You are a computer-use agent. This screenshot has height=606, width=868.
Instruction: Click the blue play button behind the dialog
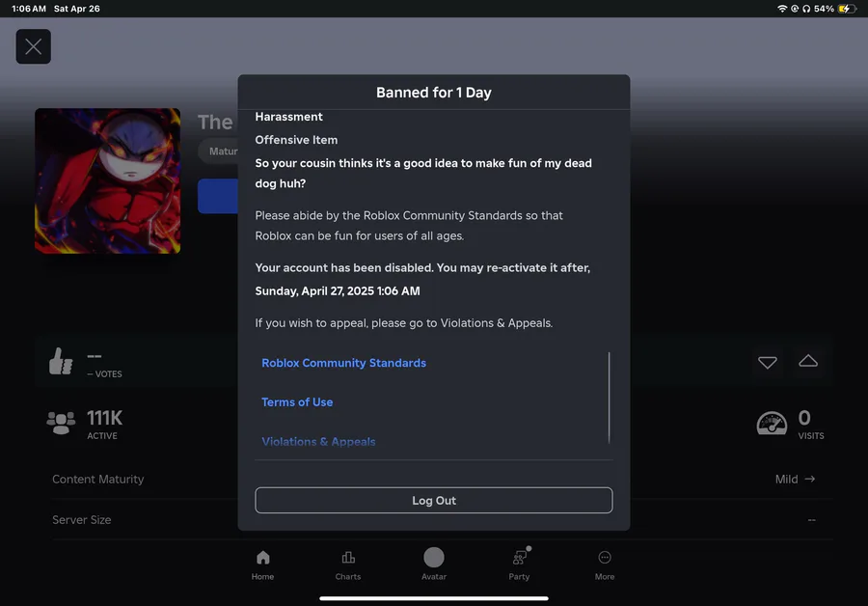[x=218, y=196]
